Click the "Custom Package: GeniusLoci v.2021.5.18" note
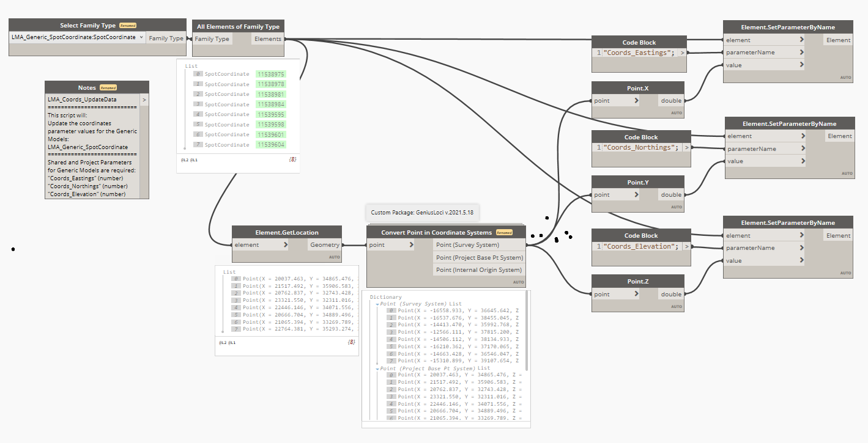868x443 pixels. coord(422,213)
